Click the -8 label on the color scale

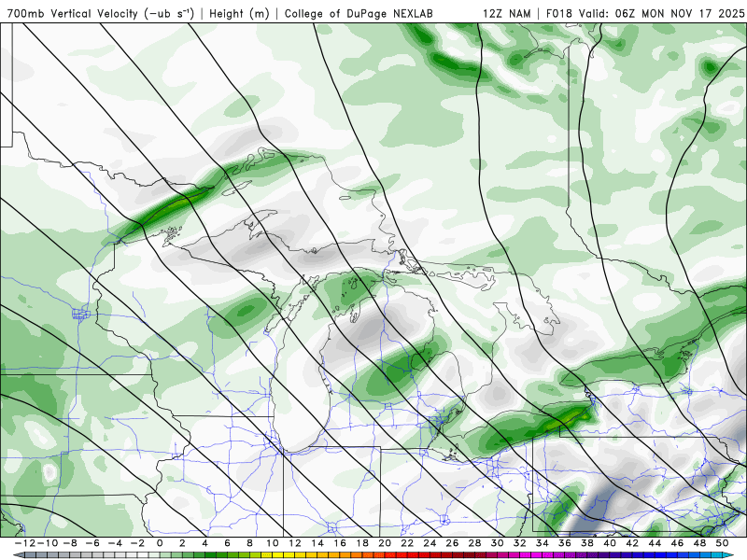pos(70,543)
